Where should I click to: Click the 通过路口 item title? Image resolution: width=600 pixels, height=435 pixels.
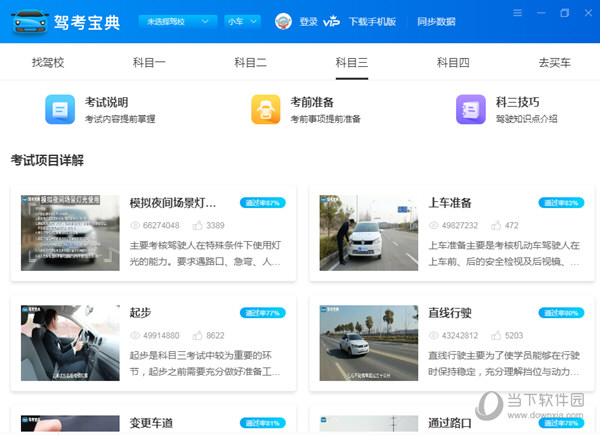450,423
